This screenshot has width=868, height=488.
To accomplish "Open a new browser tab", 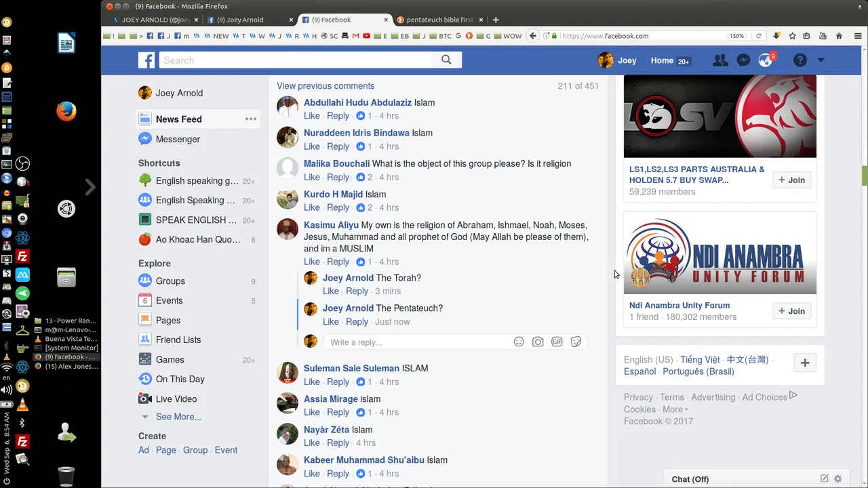I will tap(496, 20).
